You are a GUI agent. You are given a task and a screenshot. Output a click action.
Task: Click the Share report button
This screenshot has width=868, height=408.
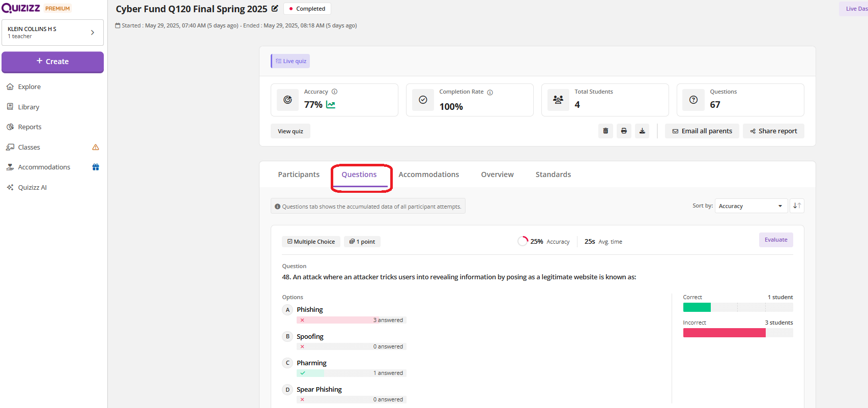pyautogui.click(x=773, y=131)
